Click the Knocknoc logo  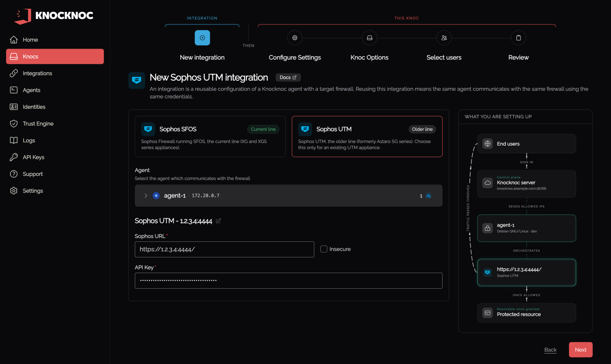click(x=54, y=16)
